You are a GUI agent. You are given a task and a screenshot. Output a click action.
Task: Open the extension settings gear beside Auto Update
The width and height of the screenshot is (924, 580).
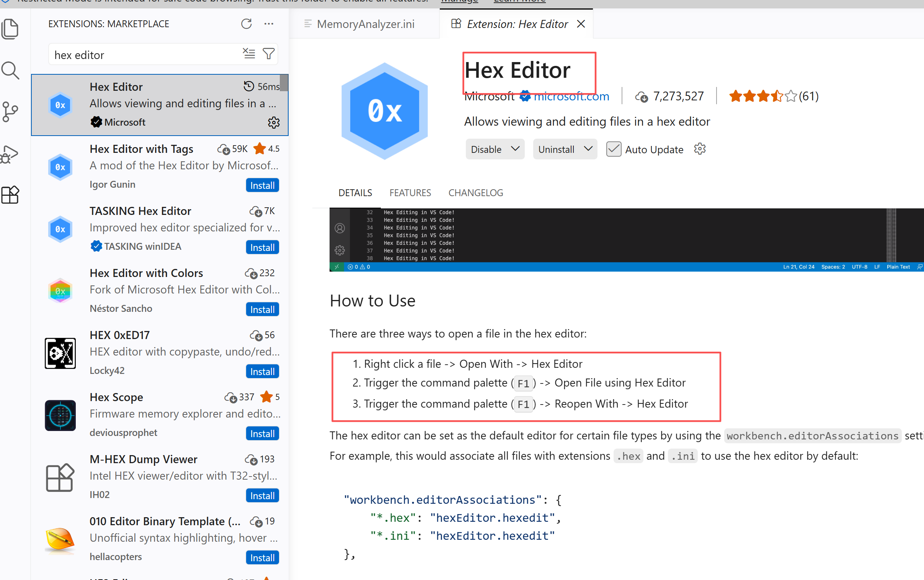coord(700,149)
